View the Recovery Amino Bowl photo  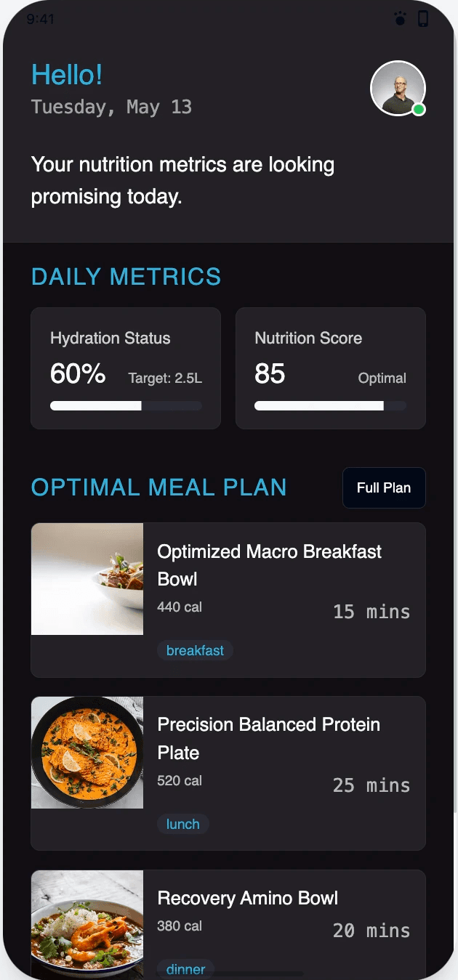tap(87, 925)
